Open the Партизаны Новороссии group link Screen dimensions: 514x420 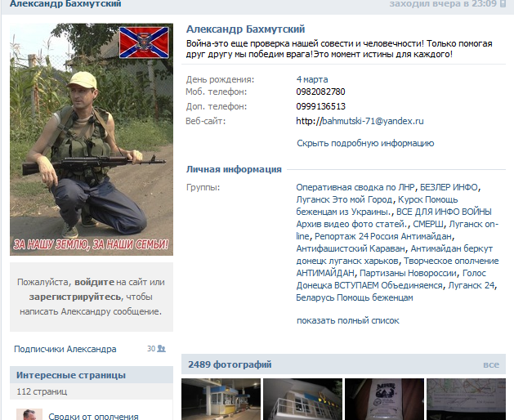coord(408,273)
